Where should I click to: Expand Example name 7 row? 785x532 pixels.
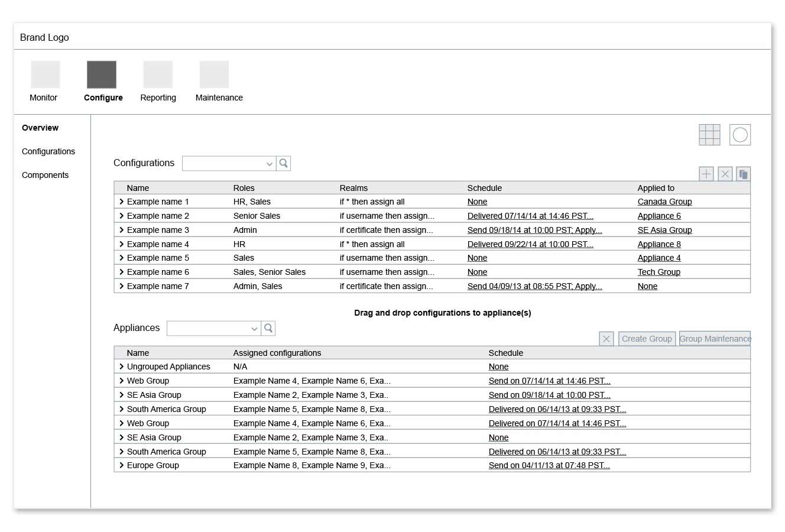122,286
